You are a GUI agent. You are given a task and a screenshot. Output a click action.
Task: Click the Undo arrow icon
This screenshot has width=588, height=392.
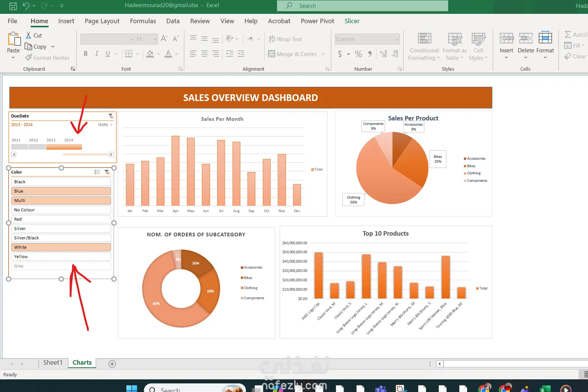26,6
